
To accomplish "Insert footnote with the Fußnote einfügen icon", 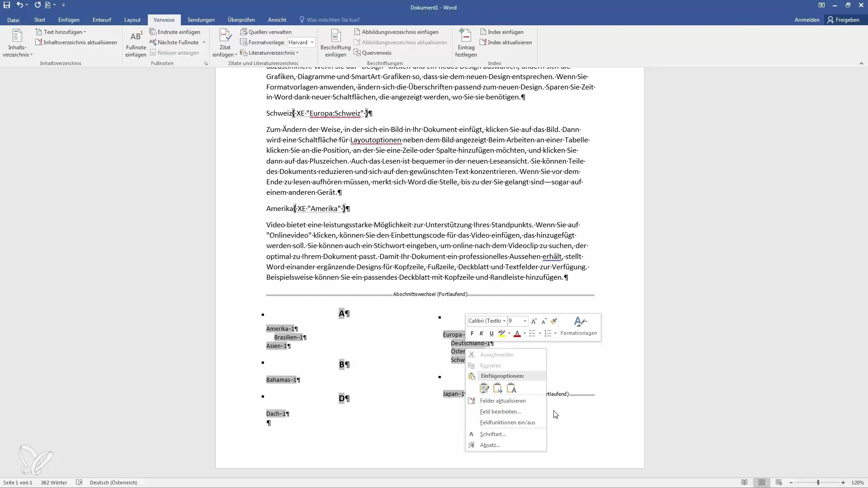I will point(136,43).
